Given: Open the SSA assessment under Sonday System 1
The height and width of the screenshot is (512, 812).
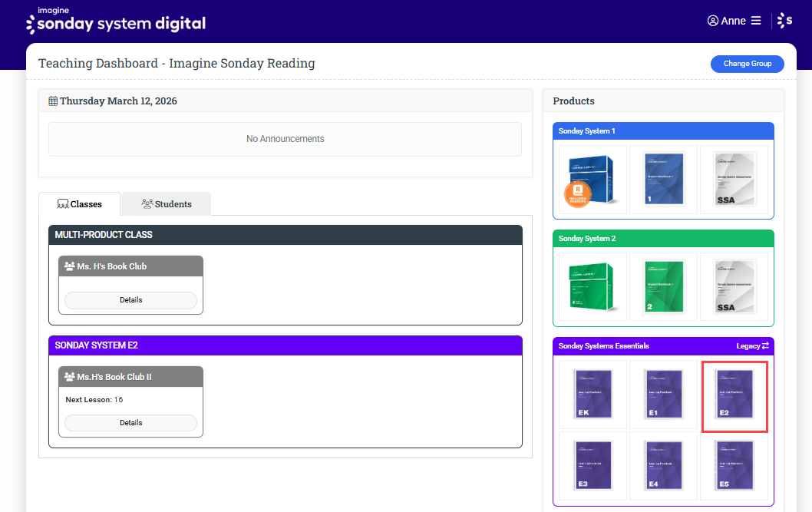Looking at the screenshot, I should [x=734, y=180].
